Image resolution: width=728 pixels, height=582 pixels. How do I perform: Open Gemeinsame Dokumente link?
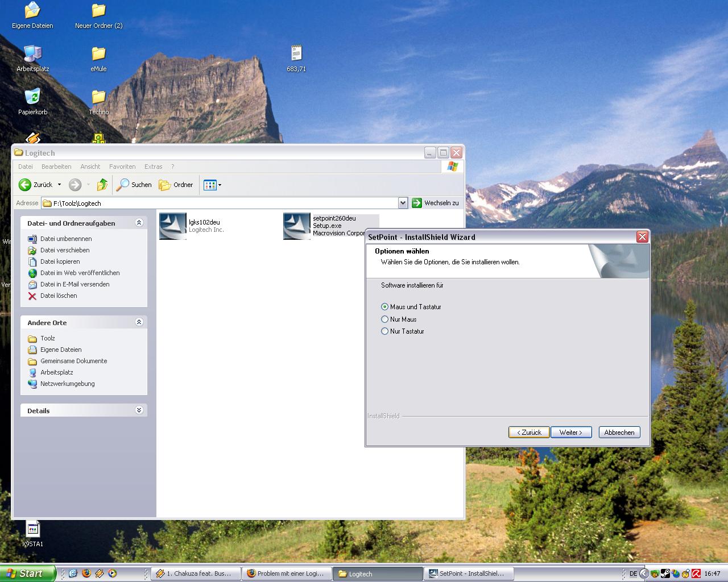73,361
